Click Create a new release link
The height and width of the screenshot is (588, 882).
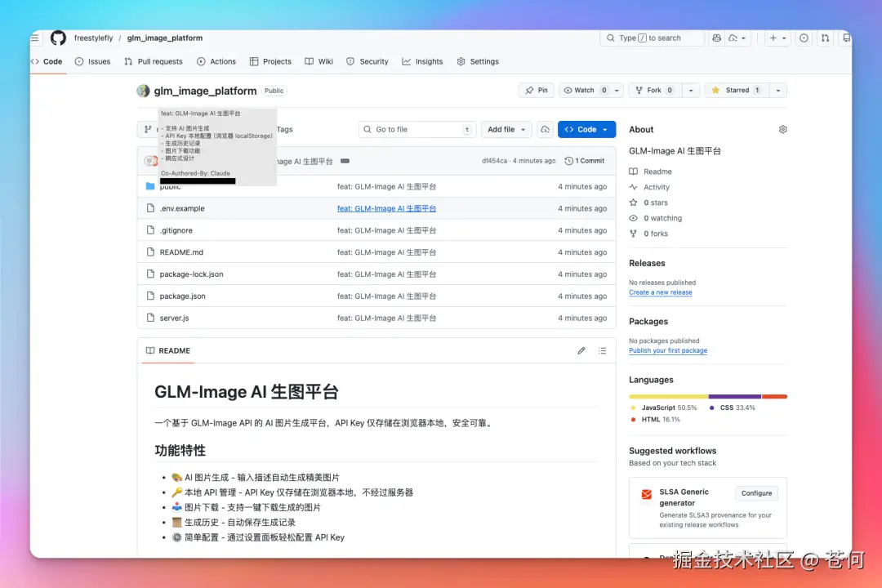(x=661, y=292)
